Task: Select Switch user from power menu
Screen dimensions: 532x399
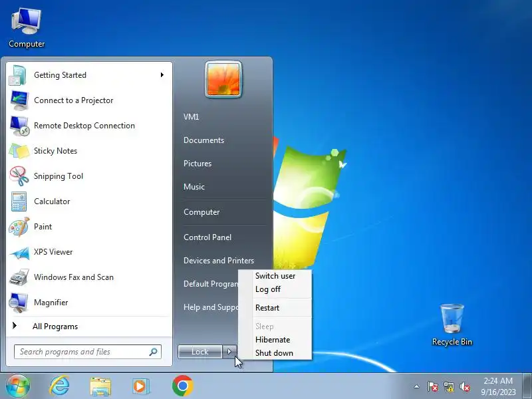Action: click(275, 276)
